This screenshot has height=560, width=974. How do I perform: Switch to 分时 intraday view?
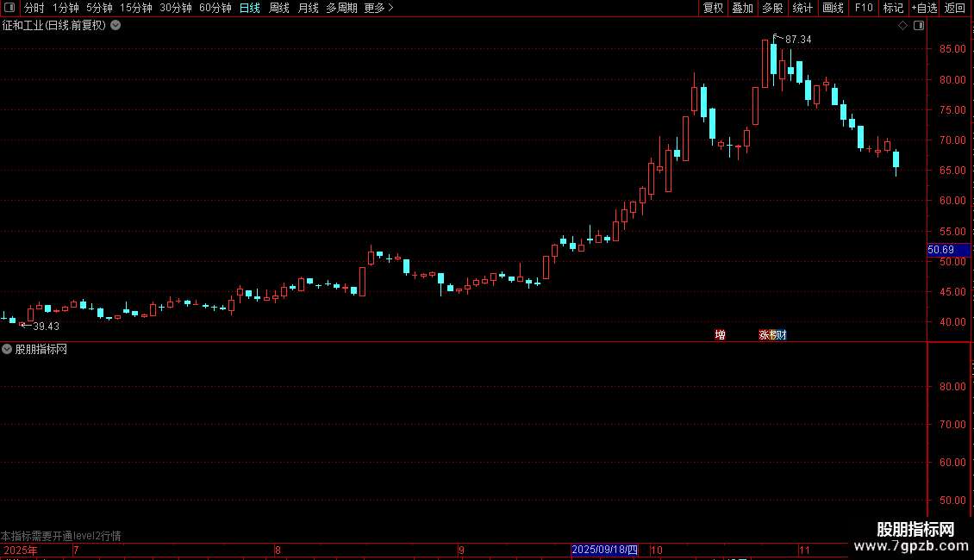point(34,8)
